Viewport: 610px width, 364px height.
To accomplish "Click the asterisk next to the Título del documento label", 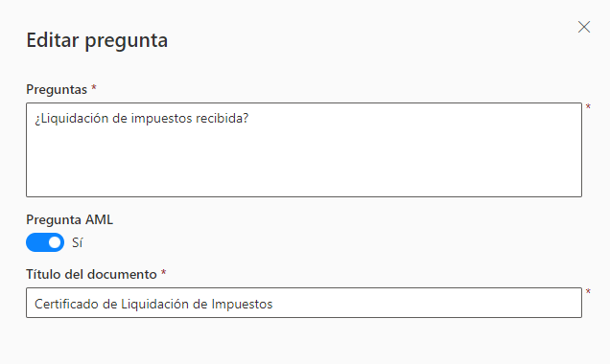I will (163, 272).
